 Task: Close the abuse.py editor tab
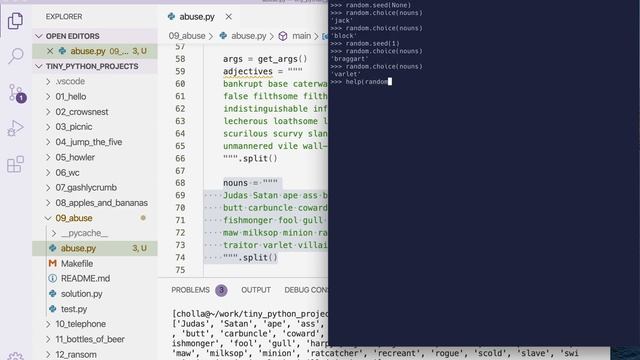pyautogui.click(x=229, y=17)
